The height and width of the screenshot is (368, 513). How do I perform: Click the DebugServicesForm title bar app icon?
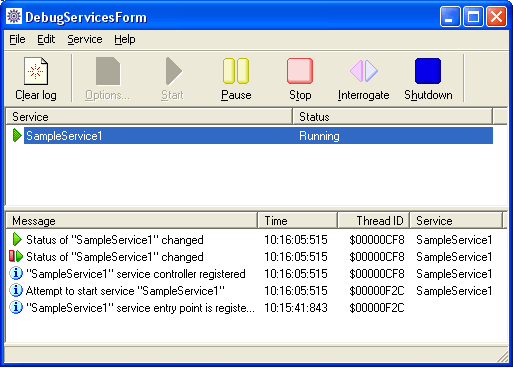pos(14,16)
